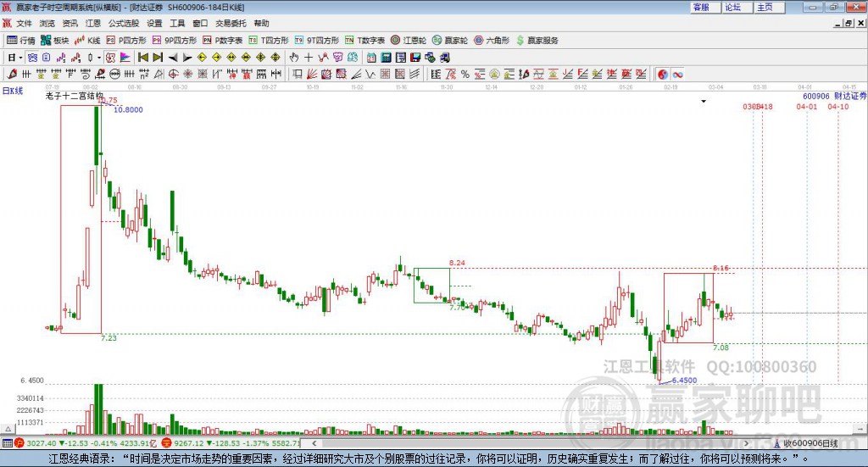868x467 pixels.
Task: Open the 行情 quotes view
Action: coord(21,41)
